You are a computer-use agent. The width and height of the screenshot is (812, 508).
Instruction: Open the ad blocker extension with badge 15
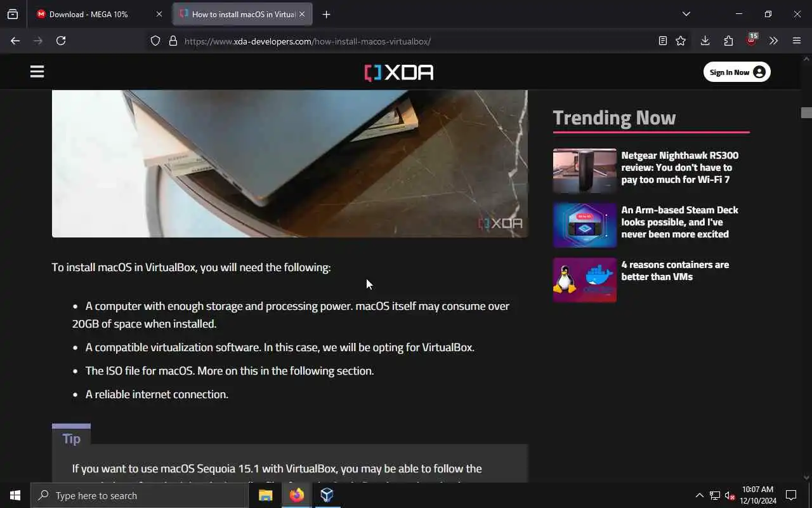[752, 40]
